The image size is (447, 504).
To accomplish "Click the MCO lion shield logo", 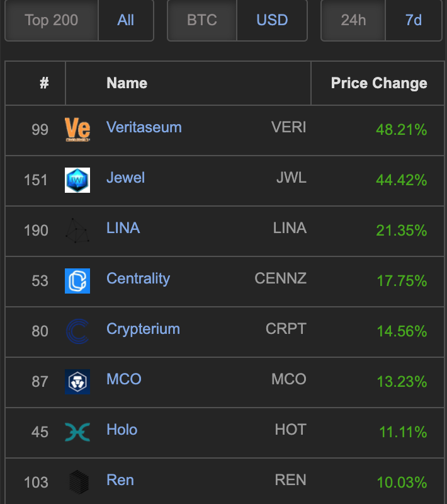I will click(x=77, y=382).
